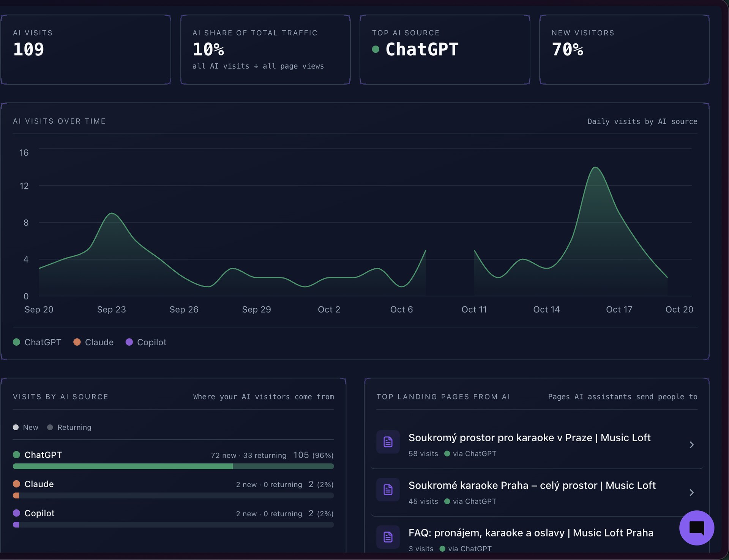Click '72 new · 33 returning' text
Viewport: 729px width, 560px height.
coord(249,455)
